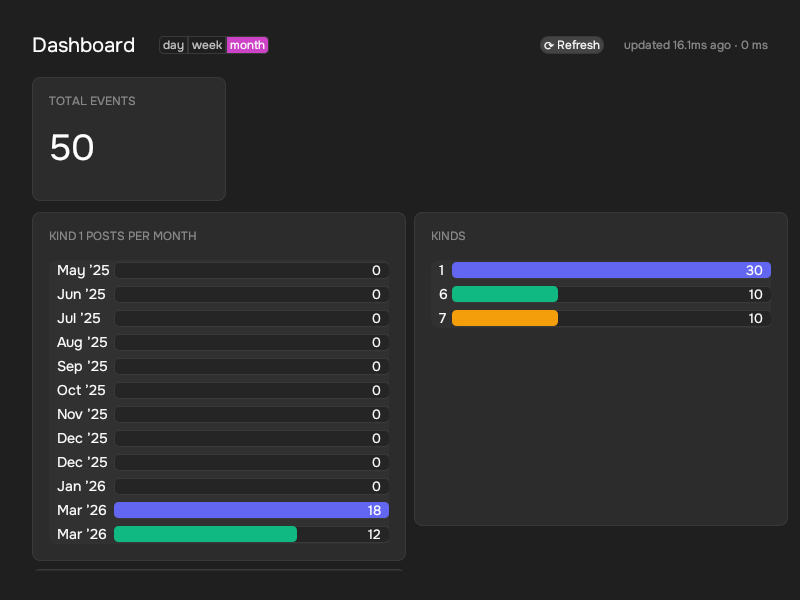Click the purple Mar '26 bar showing 18
The image size is (800, 600).
(x=251, y=510)
